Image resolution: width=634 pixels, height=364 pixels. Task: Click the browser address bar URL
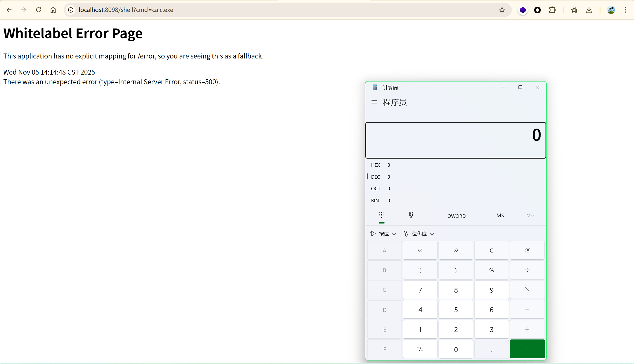126,10
